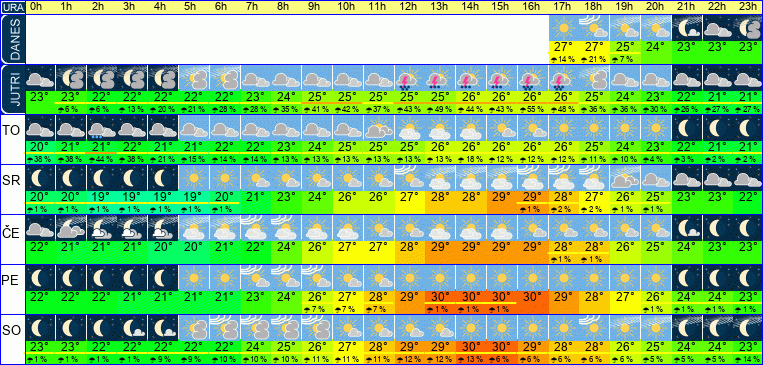Select the thunderstorm icon for JUTRI at 17h
This screenshot has height=365, width=763.
click(x=564, y=78)
